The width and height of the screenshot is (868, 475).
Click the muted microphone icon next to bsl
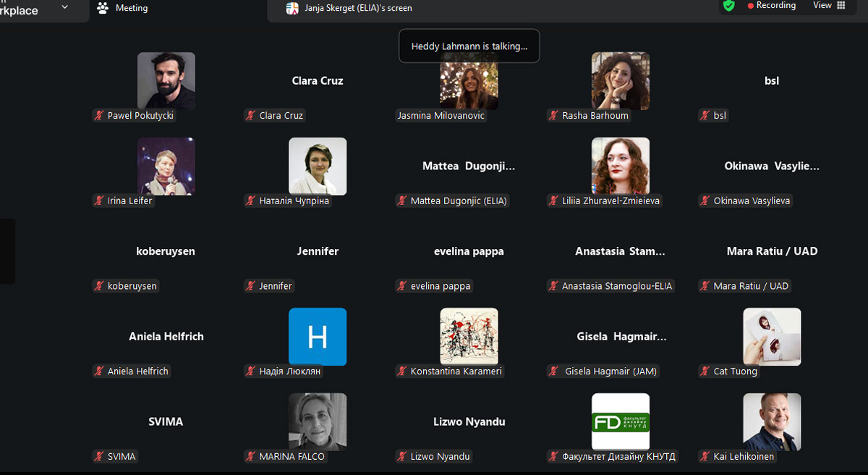click(705, 115)
